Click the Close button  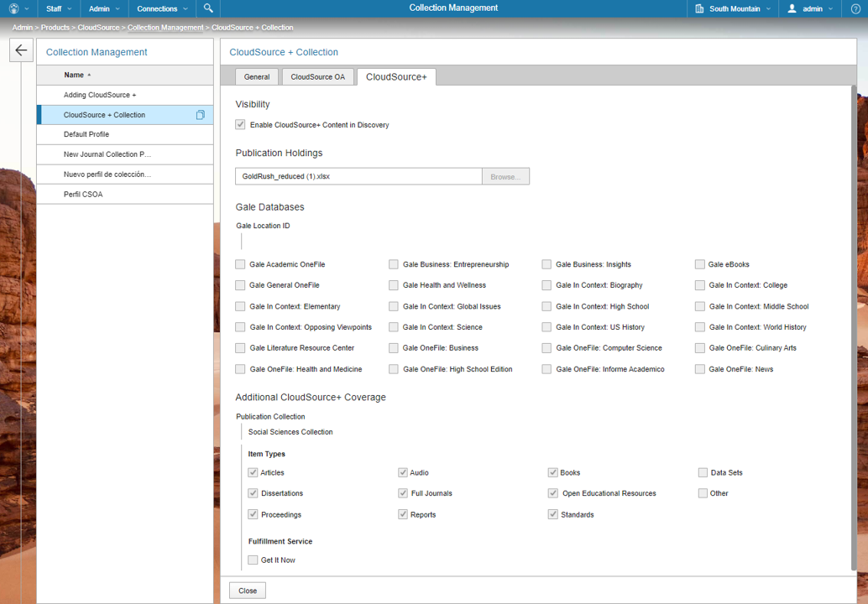(248, 591)
